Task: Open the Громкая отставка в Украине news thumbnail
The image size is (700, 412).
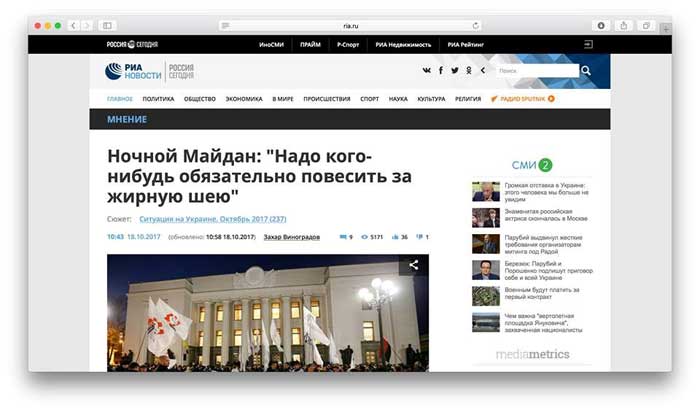Action: coord(485,191)
